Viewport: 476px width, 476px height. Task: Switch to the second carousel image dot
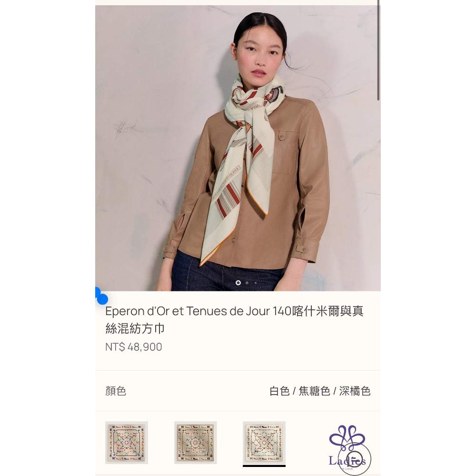[247, 283]
